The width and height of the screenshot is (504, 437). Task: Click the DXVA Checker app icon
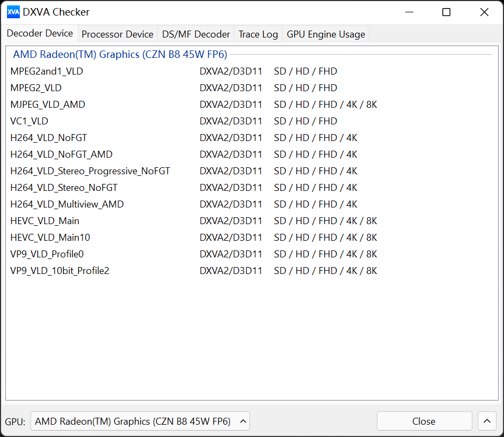click(x=13, y=12)
